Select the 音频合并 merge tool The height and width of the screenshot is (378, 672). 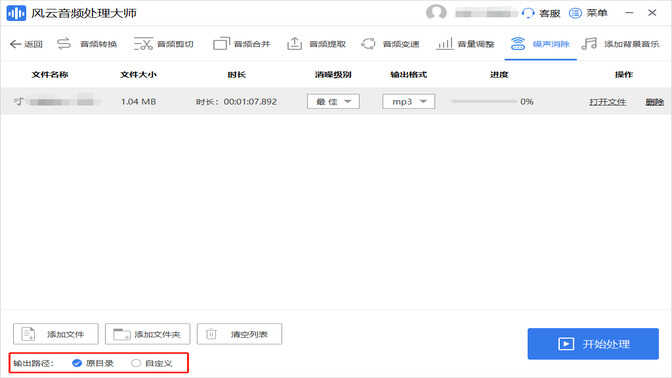242,44
